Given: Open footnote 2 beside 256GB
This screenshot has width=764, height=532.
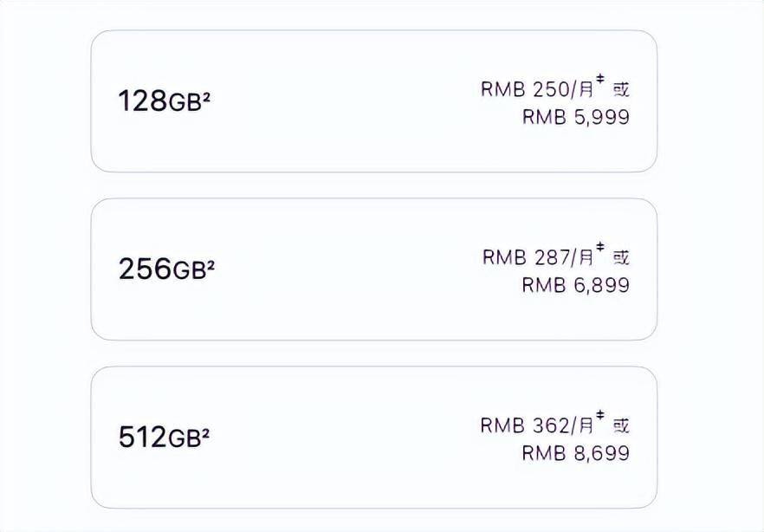Looking at the screenshot, I should point(210,264).
